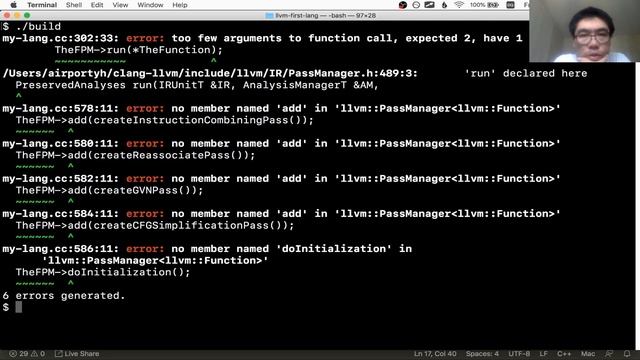Click 'TheFPM->run(*TheFunction);' line
The width and height of the screenshot is (640, 360).
pyautogui.click(x=139, y=50)
